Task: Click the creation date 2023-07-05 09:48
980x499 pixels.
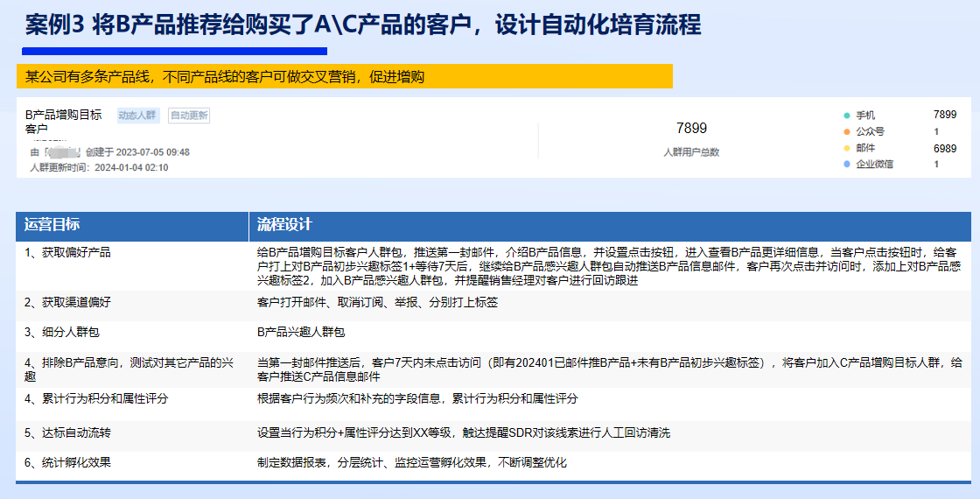Action: [x=152, y=152]
